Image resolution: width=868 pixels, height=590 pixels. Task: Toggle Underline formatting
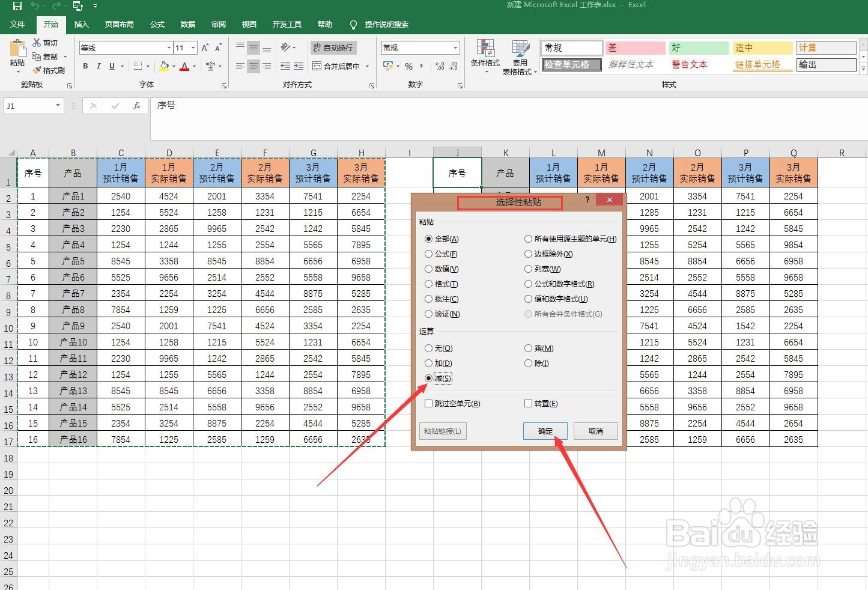point(112,66)
